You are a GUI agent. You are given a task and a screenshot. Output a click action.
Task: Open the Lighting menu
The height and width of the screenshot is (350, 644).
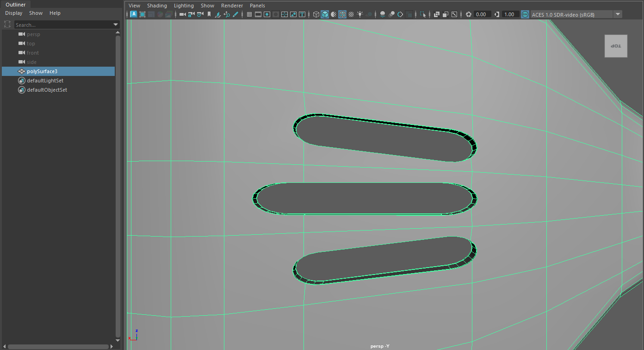[x=184, y=6]
